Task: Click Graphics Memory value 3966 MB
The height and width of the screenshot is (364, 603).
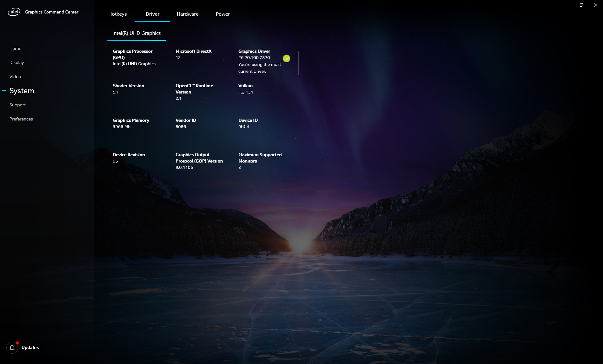Action: point(122,126)
